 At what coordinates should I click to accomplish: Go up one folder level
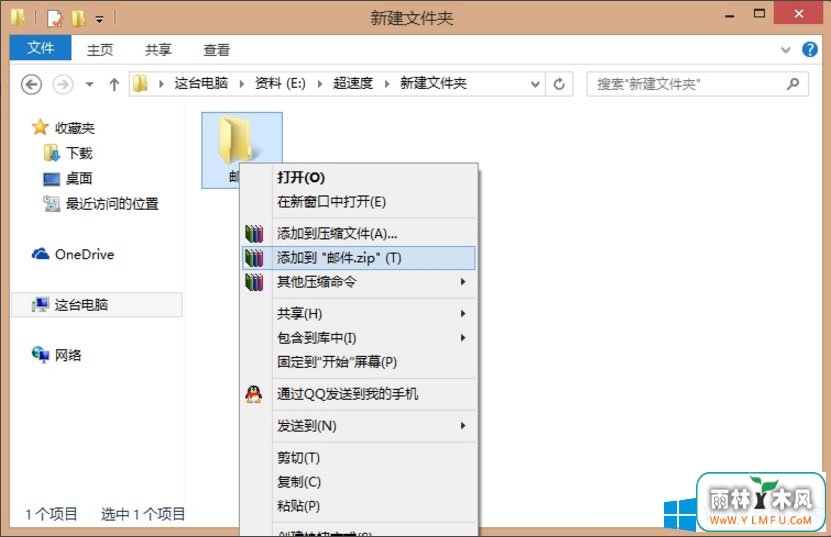coord(114,84)
